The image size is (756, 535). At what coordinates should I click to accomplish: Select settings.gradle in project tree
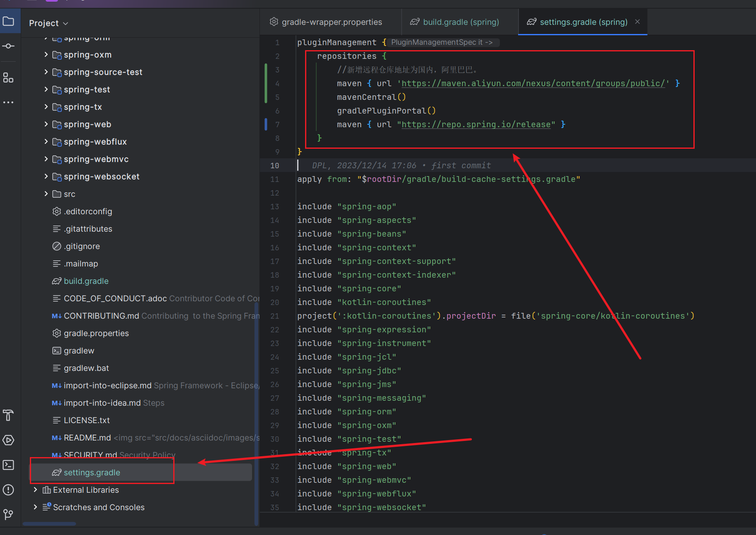[141, 472]
